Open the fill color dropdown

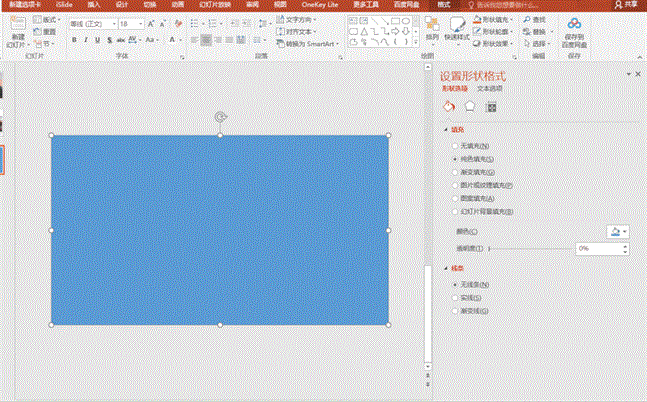pos(617,231)
